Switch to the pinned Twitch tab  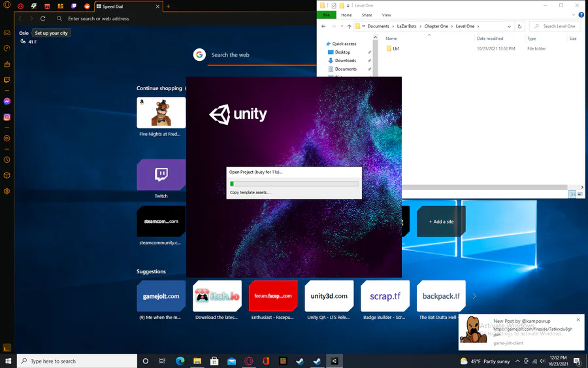74,6
